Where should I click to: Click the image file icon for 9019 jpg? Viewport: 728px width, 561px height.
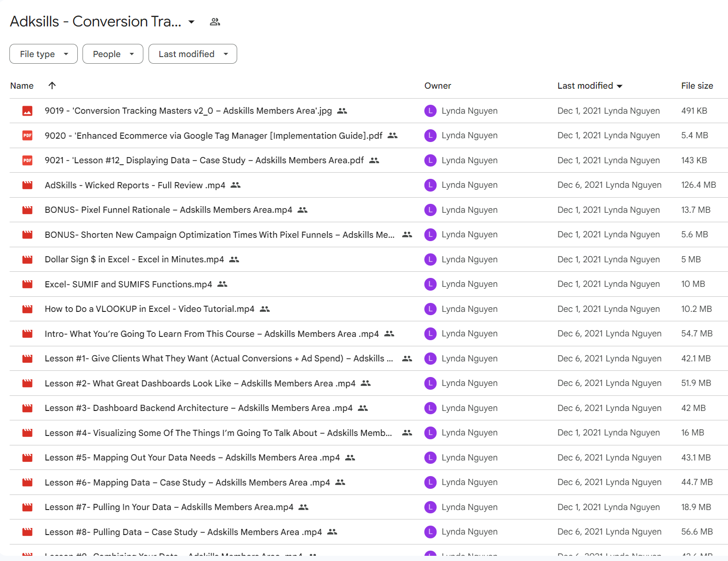tap(27, 111)
